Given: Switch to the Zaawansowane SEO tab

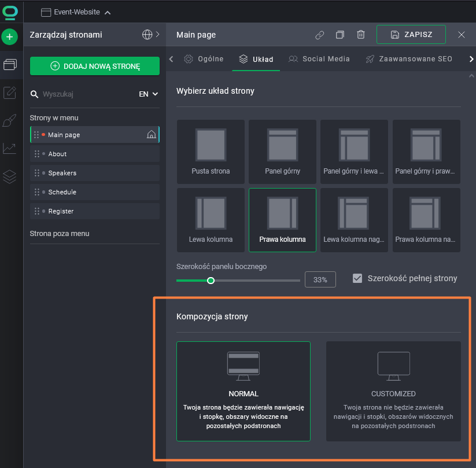Looking at the screenshot, I should coord(409,59).
